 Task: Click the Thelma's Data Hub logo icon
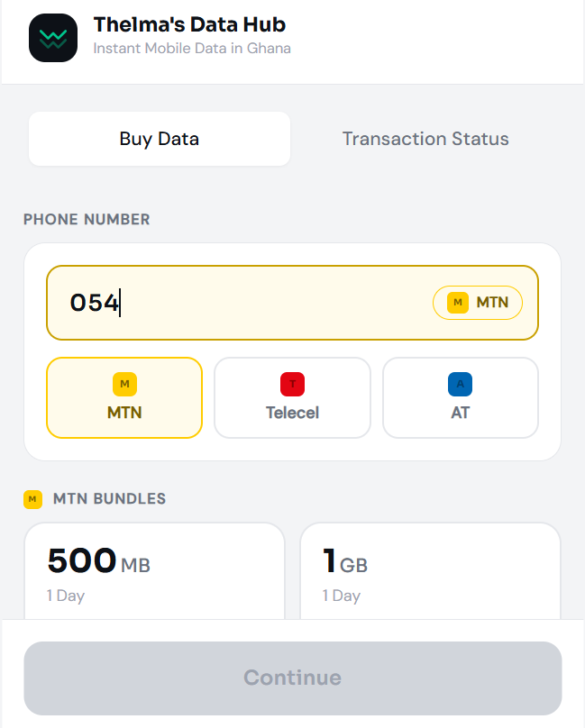53,38
